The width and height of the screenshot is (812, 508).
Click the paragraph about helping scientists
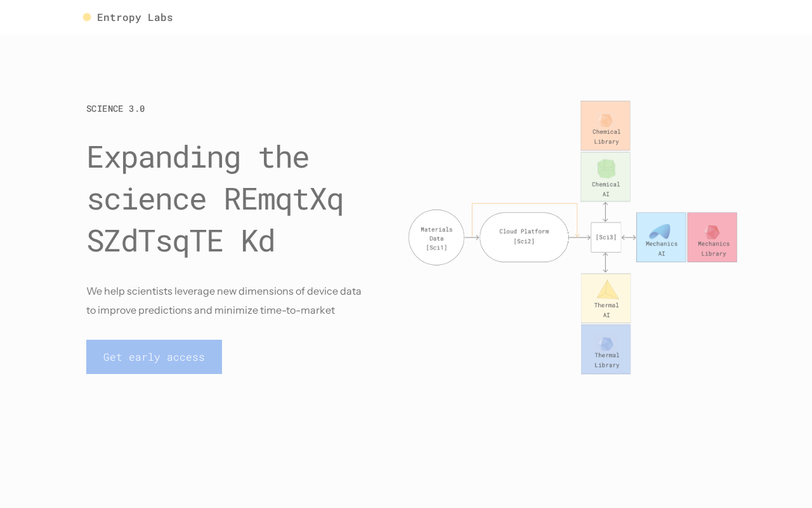224,300
